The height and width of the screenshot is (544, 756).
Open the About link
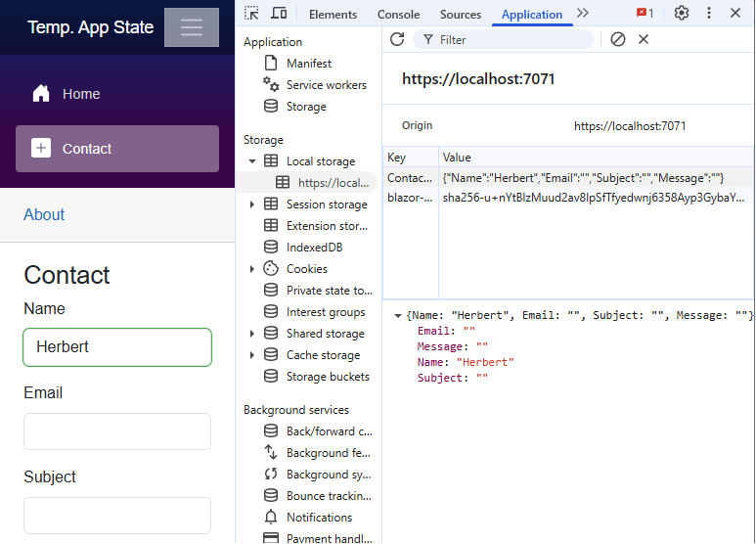coord(44,214)
